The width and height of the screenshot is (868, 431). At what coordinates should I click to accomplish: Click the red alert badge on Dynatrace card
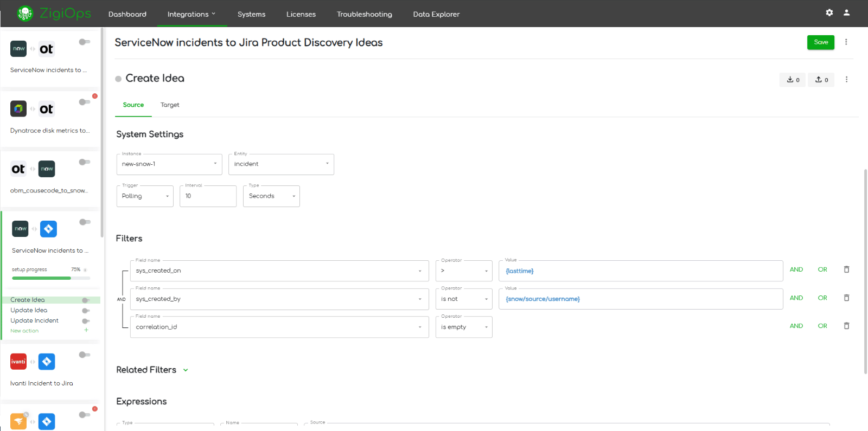95,96
